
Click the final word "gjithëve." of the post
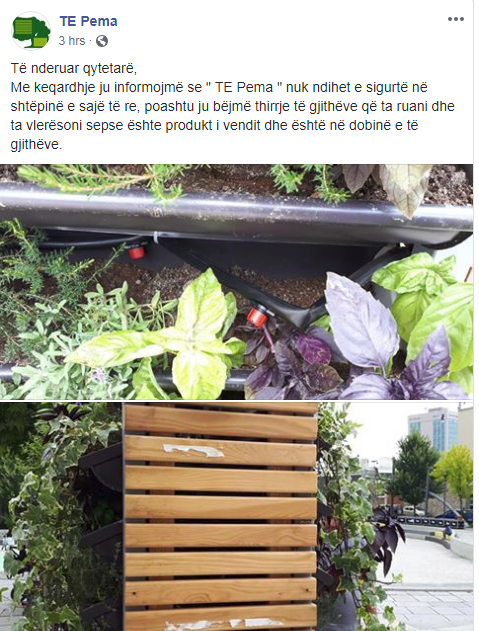coord(36,145)
